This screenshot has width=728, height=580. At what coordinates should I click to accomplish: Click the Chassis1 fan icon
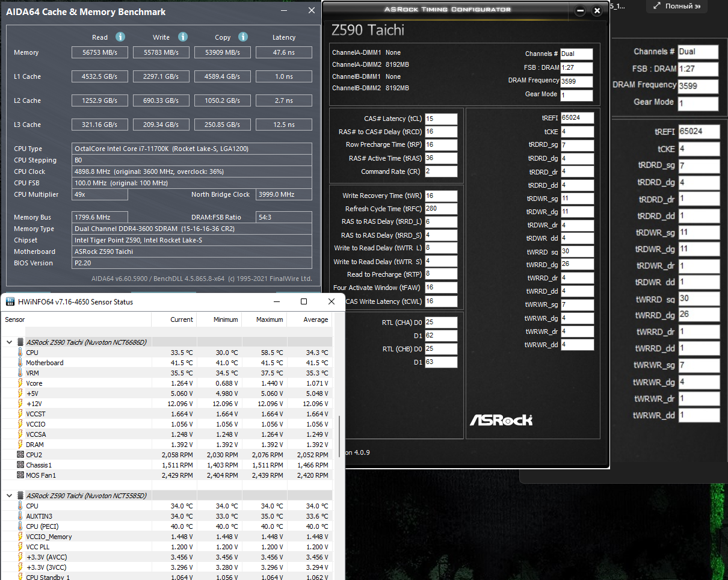point(20,465)
